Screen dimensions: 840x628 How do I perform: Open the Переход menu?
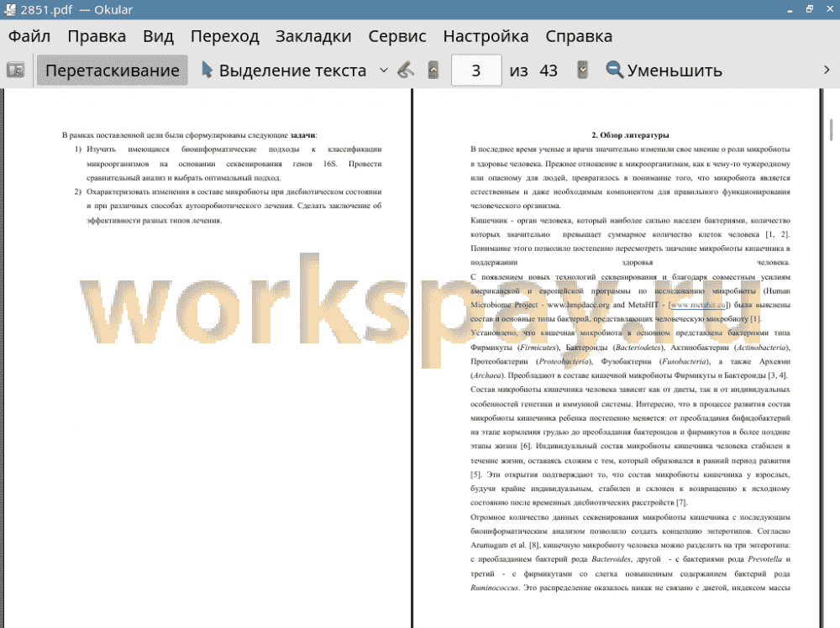225,36
